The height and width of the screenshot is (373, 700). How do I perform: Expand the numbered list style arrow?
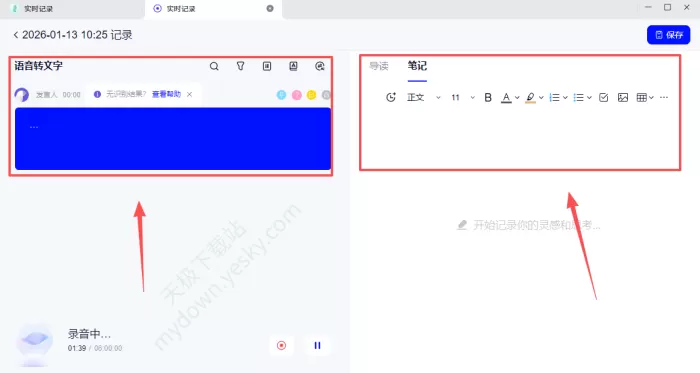click(x=565, y=97)
